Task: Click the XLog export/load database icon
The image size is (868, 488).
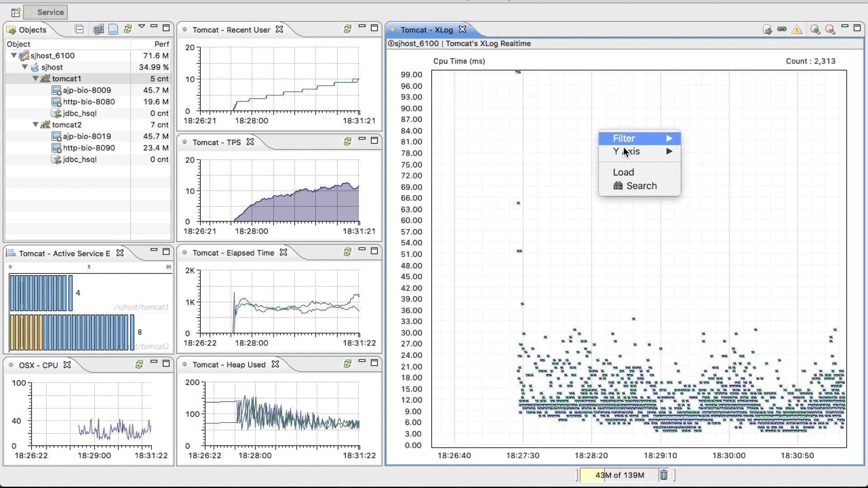Action: [767, 30]
